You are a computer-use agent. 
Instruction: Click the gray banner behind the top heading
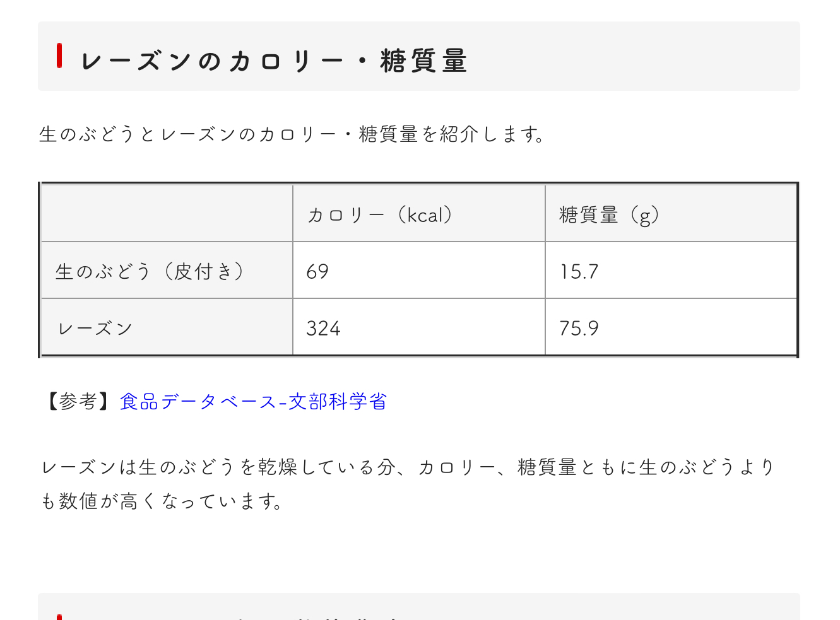(631, 57)
